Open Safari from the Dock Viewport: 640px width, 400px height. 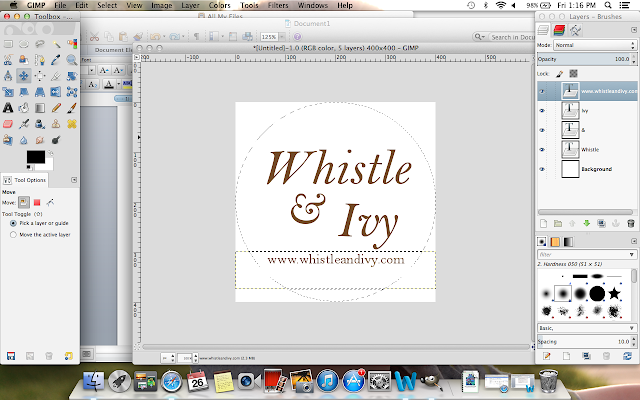pos(172,382)
